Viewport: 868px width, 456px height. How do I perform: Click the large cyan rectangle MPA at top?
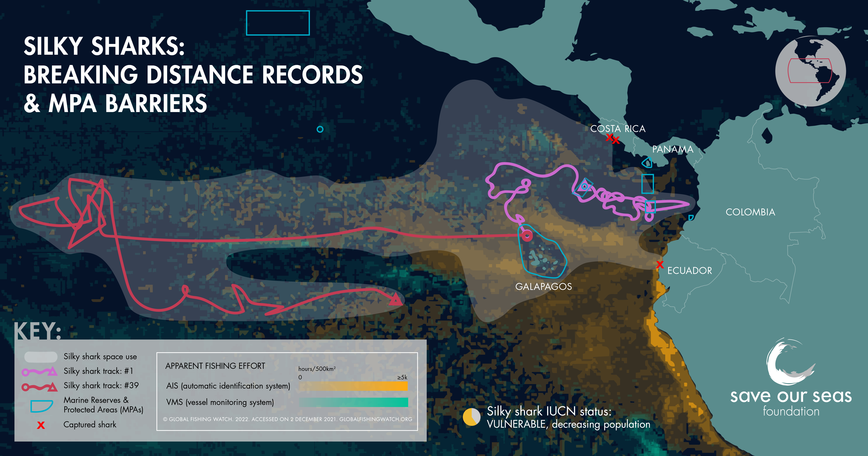pos(278,23)
